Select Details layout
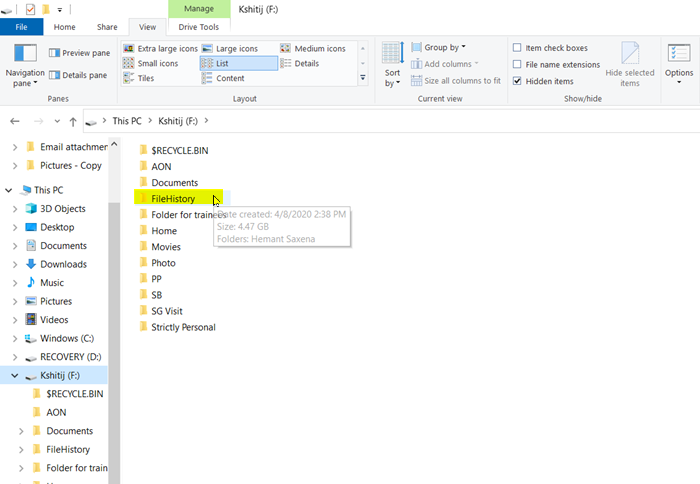700x484 pixels. pyautogui.click(x=300, y=63)
